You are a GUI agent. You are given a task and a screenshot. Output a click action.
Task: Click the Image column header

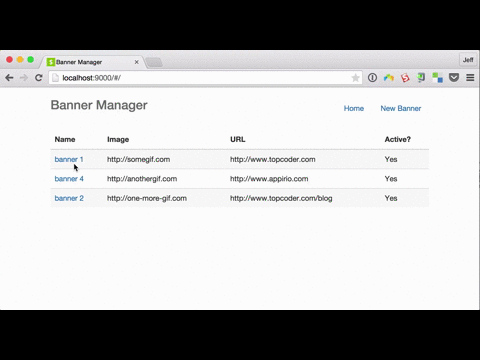(x=118, y=139)
